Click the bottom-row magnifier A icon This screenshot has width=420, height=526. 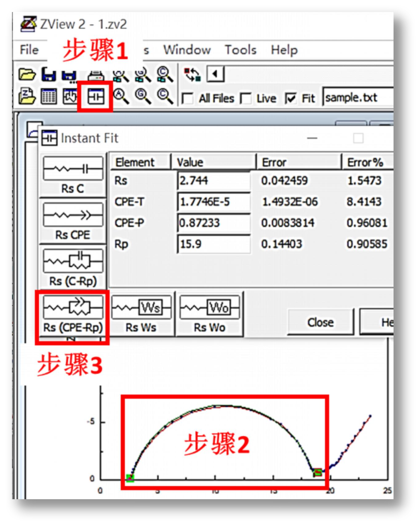(x=121, y=96)
